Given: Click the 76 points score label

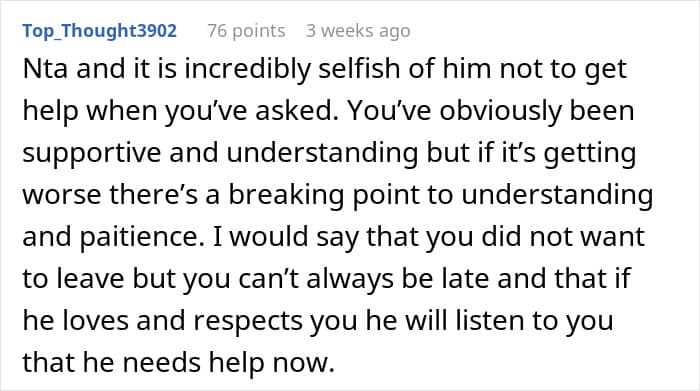Looking at the screenshot, I should (246, 31).
